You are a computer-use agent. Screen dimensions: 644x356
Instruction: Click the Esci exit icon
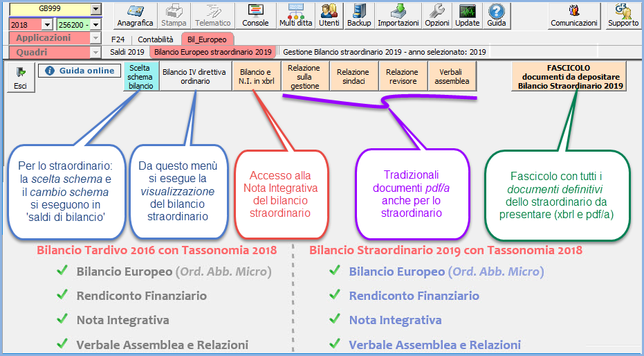21,78
